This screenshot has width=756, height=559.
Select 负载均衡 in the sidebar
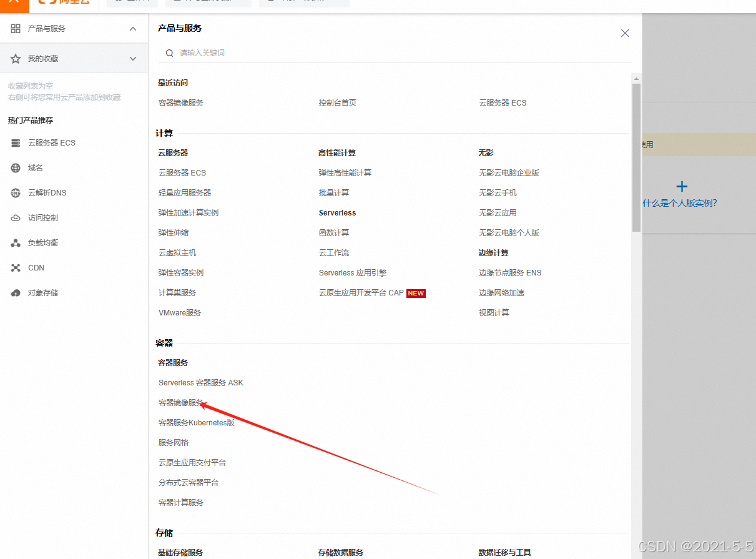(x=43, y=243)
